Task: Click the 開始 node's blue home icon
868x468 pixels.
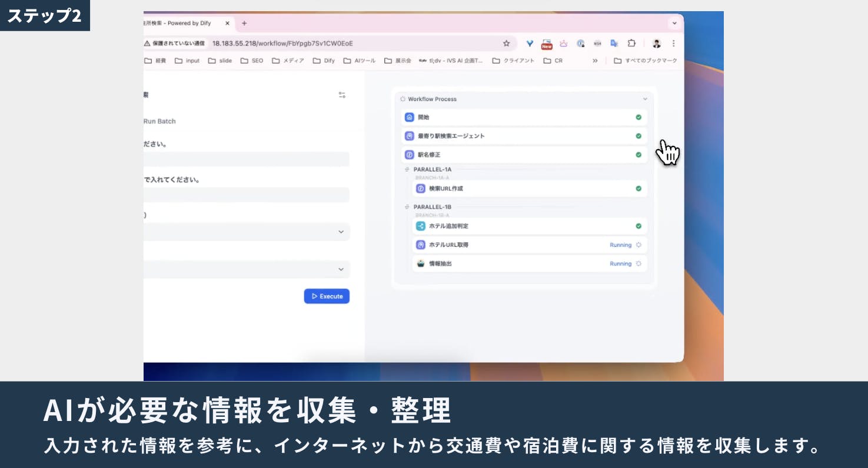Action: 410,118
